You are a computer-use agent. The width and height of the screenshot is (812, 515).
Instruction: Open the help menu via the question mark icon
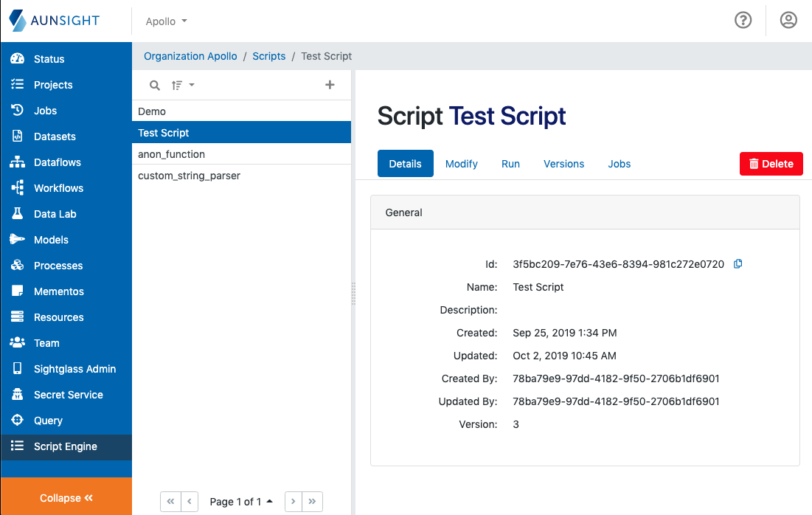[743, 20]
